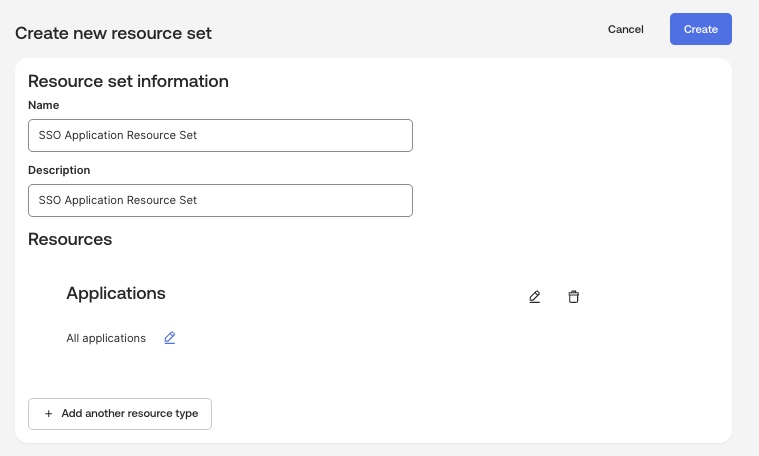Select the Applications resource type heading
Image resolution: width=759 pixels, height=456 pixels.
click(x=115, y=293)
